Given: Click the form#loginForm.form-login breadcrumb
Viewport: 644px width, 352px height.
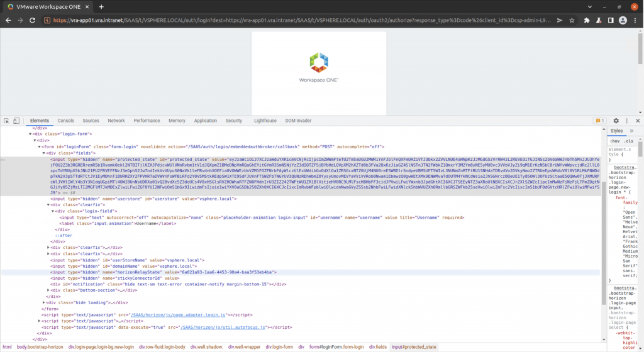Looking at the screenshot, I should [336, 347].
